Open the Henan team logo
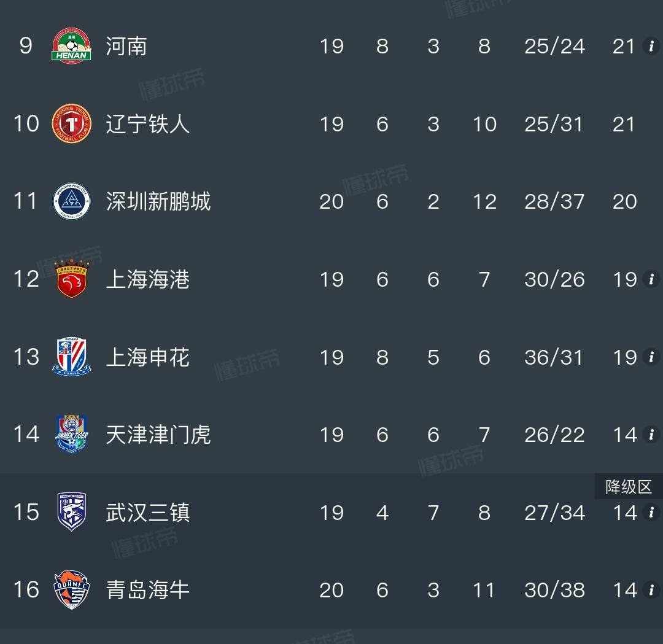Image resolution: width=663 pixels, height=644 pixels. [71, 45]
